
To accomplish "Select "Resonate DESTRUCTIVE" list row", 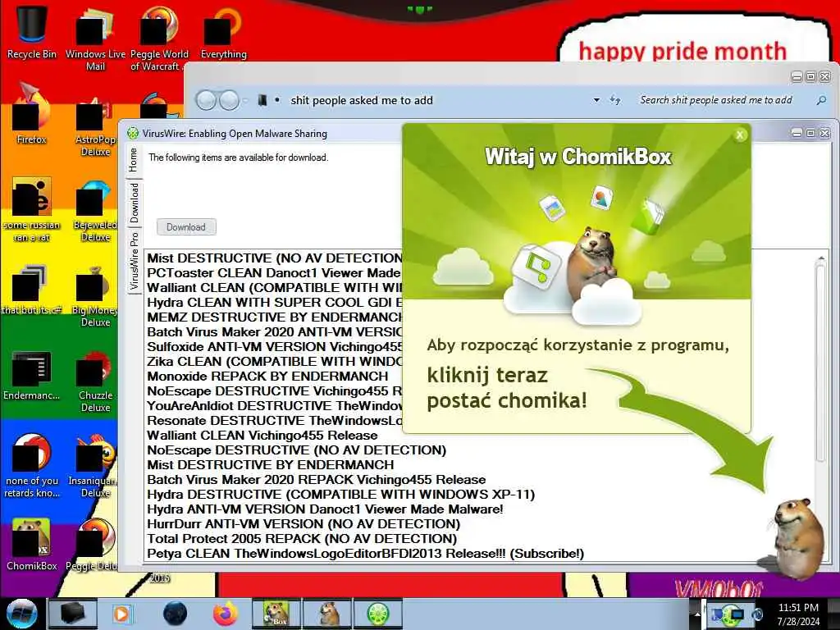I will tap(274, 421).
